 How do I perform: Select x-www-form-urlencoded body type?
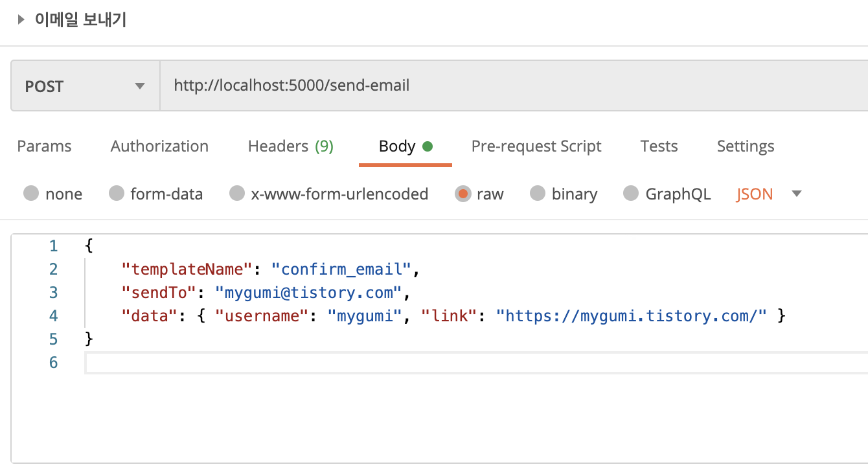pos(237,194)
